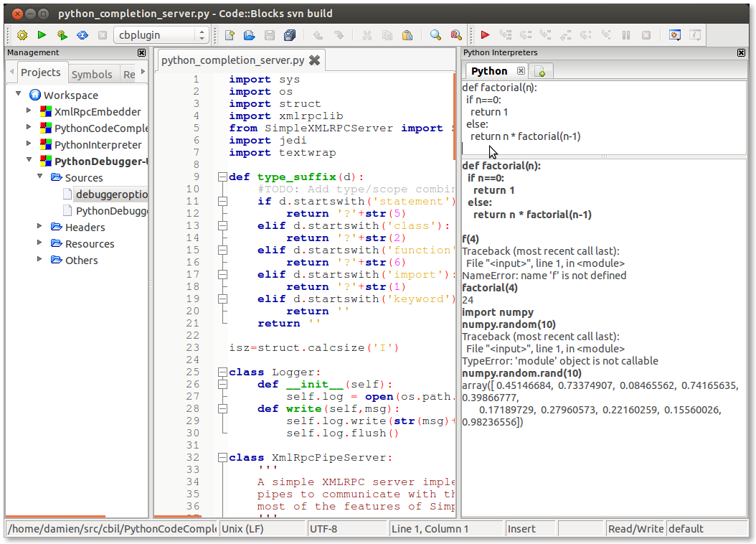Click the Pause debugger icon
The image size is (756, 544).
click(625, 34)
